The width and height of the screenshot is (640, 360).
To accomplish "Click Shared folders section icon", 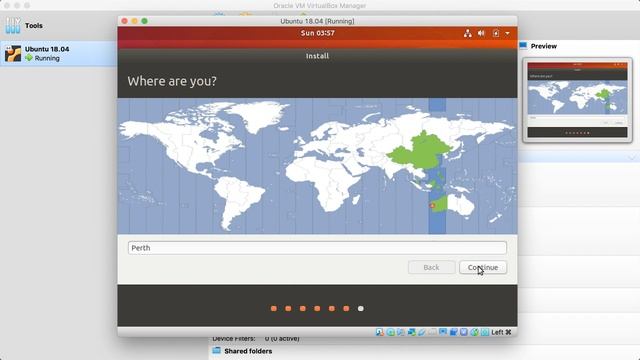I will [x=216, y=351].
